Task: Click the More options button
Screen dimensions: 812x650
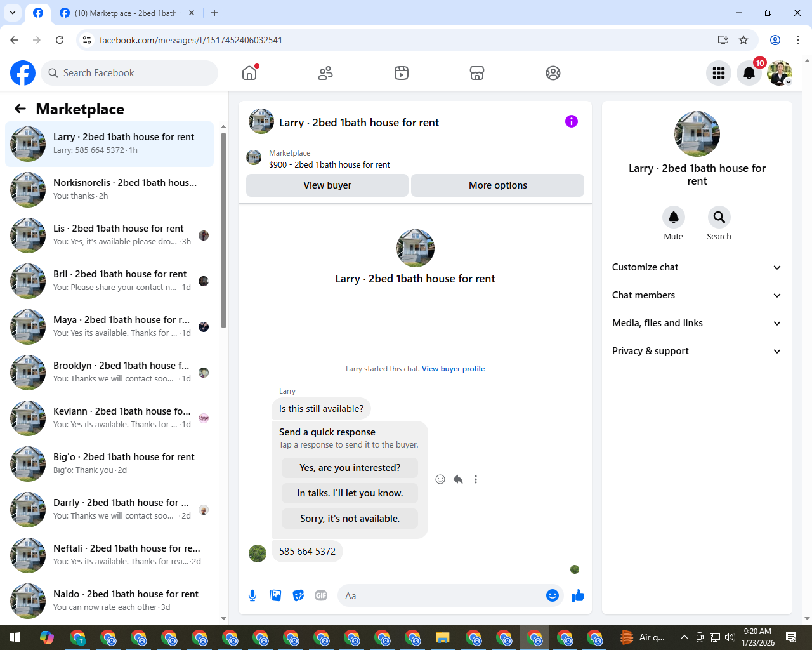Action: 498,185
